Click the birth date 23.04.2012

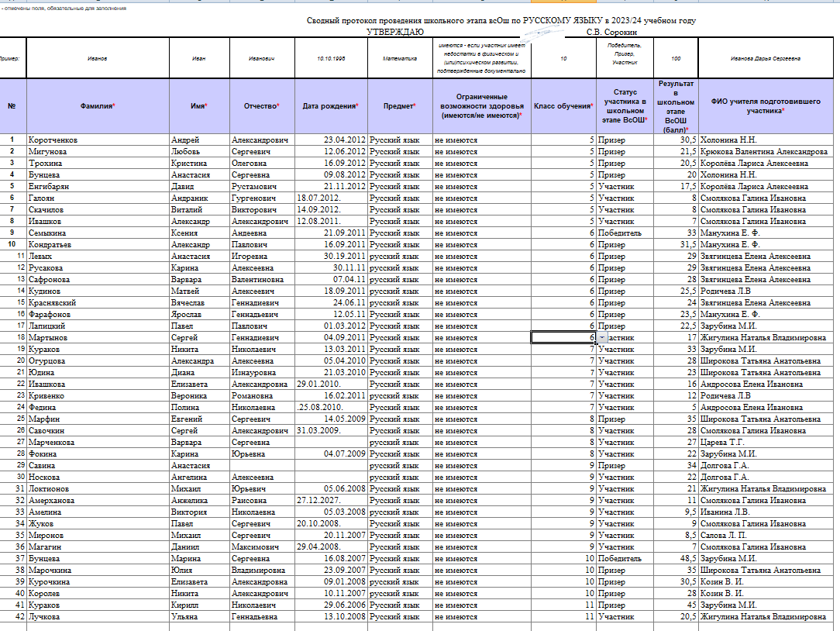(x=345, y=140)
